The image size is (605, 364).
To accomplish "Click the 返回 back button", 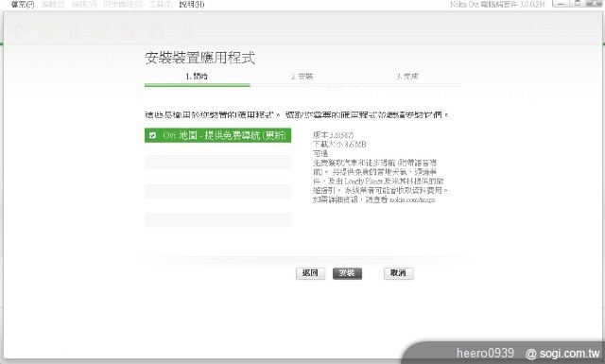I will point(310,273).
